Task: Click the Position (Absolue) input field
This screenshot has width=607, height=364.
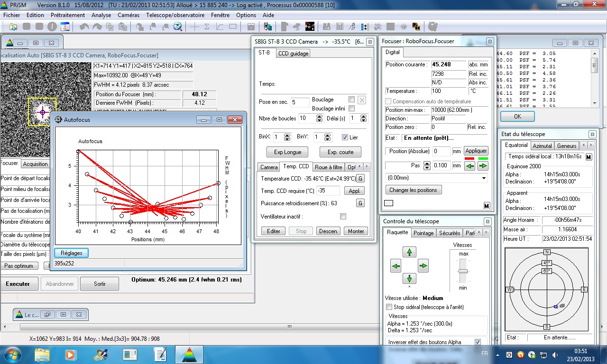Action: click(441, 151)
